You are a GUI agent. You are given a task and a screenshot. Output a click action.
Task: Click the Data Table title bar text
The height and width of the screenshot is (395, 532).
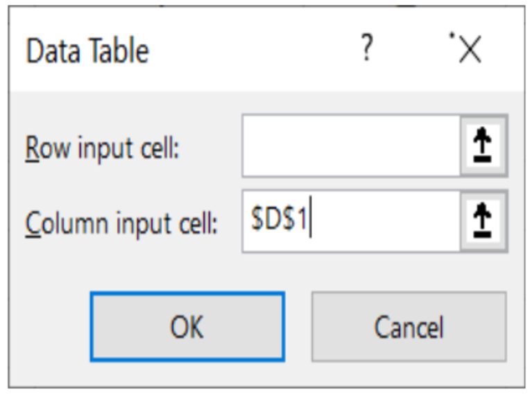point(87,51)
